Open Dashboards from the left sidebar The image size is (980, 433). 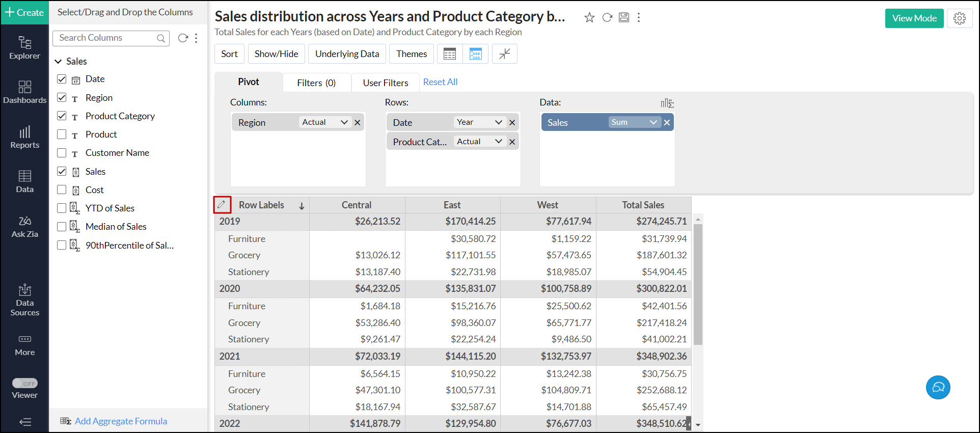[x=24, y=92]
